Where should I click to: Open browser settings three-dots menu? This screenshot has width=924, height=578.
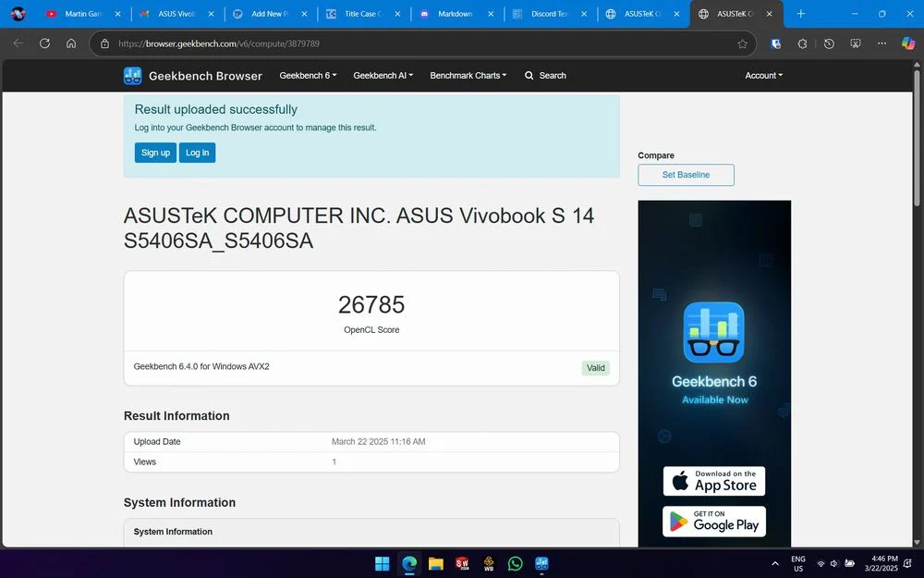point(881,43)
